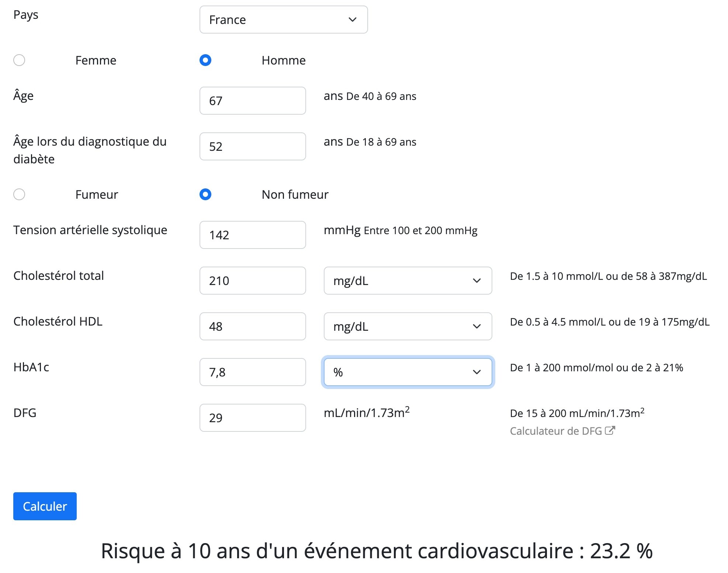The width and height of the screenshot is (728, 573).
Task: Expand the HbA1c unit dropdown
Action: click(x=408, y=372)
